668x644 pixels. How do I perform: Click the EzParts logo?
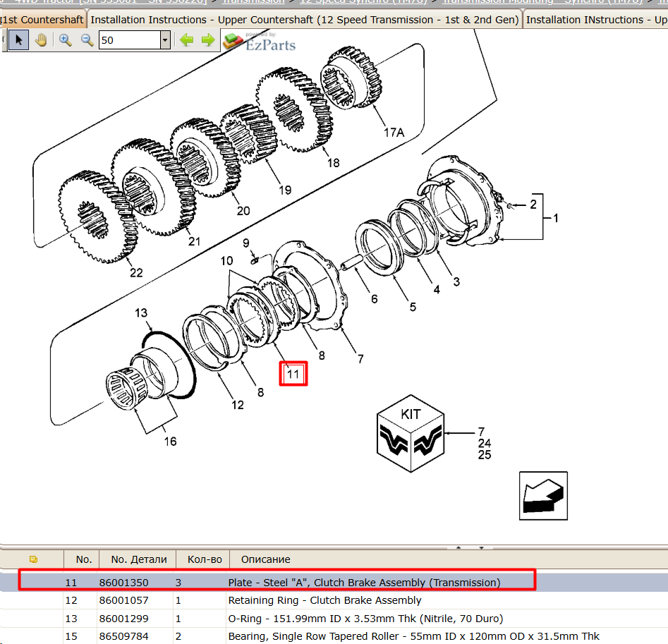[x=260, y=42]
